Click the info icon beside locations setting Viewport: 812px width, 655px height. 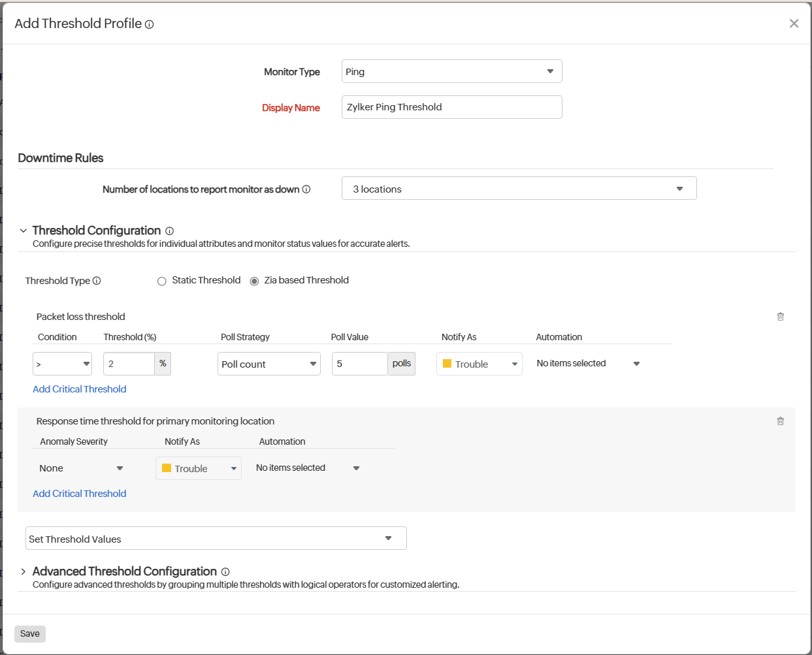pos(305,189)
